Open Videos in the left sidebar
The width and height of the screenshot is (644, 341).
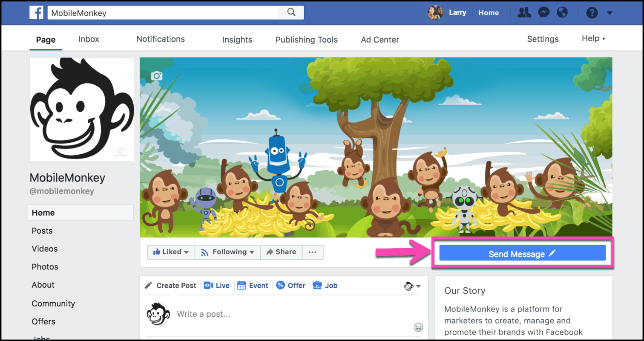coord(45,249)
